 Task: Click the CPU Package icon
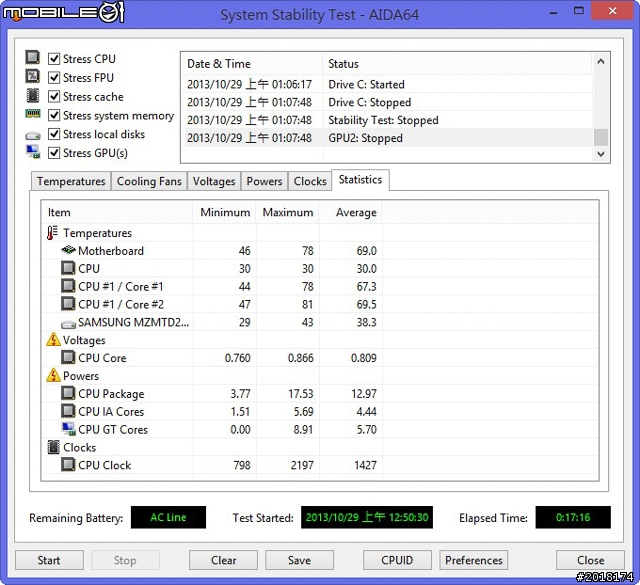(68, 393)
